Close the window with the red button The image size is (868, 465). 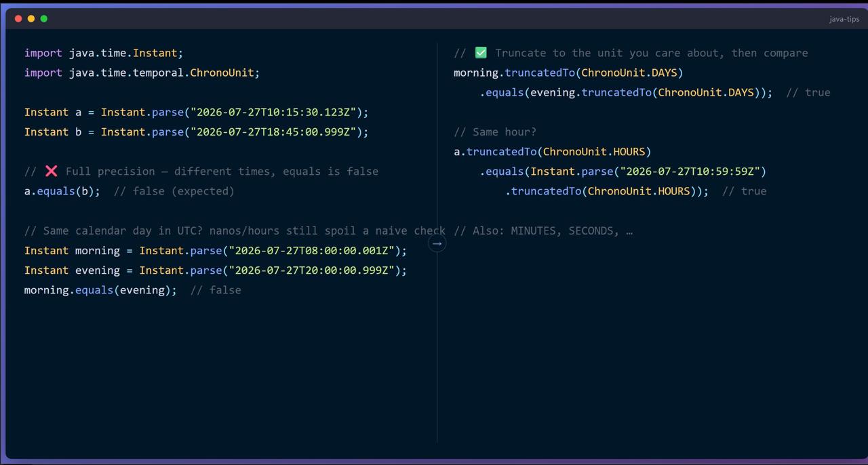point(18,18)
